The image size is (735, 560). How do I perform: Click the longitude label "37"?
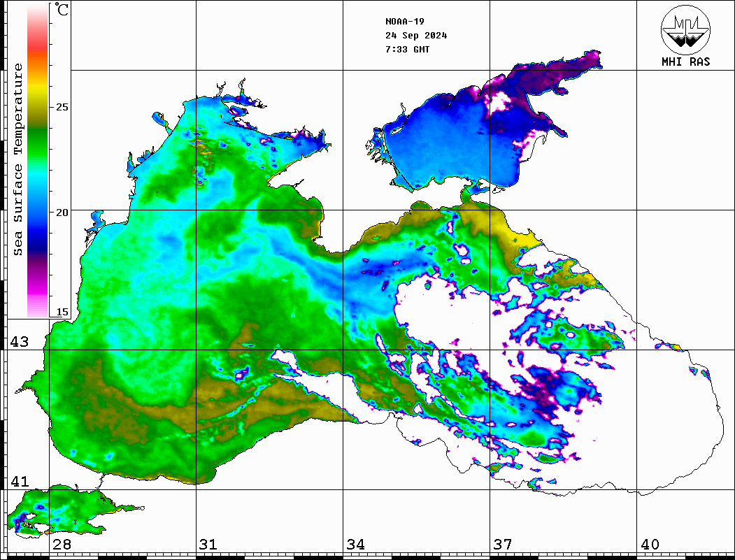503,545
